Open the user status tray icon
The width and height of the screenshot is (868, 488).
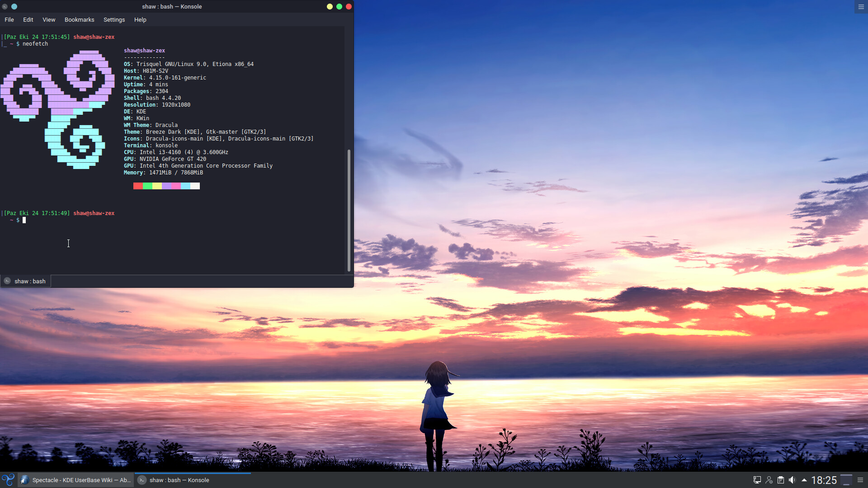click(769, 480)
